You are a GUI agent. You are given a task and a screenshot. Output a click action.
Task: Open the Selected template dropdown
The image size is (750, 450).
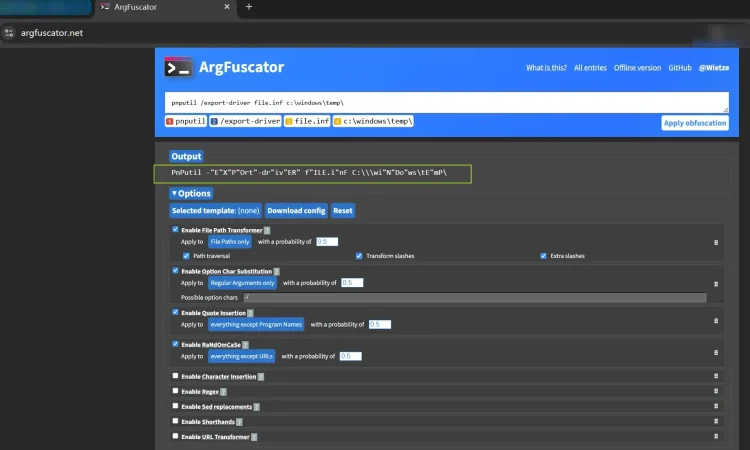pos(215,210)
